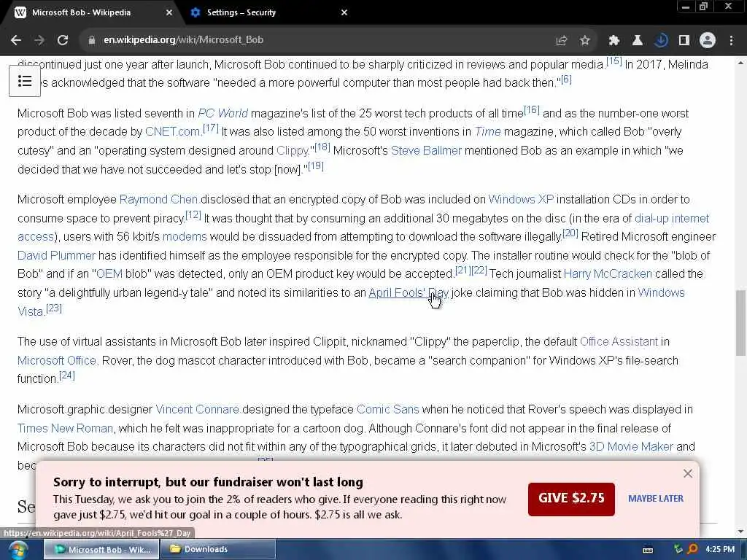Open the Microsoft Office link
Image resolution: width=747 pixels, height=560 pixels.
coord(57,361)
